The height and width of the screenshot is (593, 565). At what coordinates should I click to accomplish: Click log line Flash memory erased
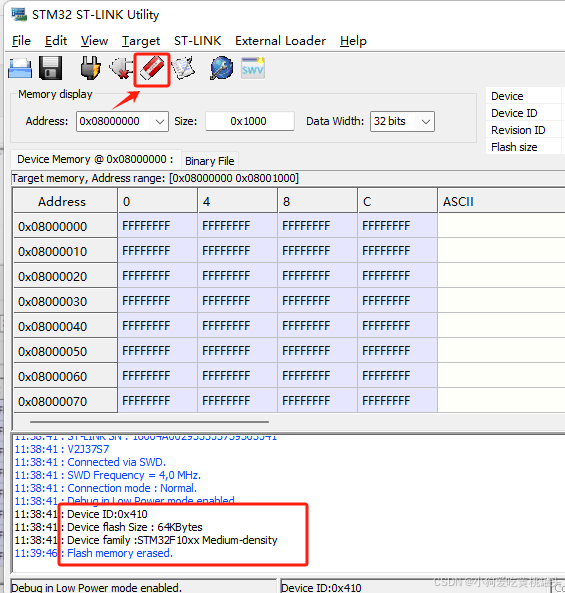[x=93, y=553]
